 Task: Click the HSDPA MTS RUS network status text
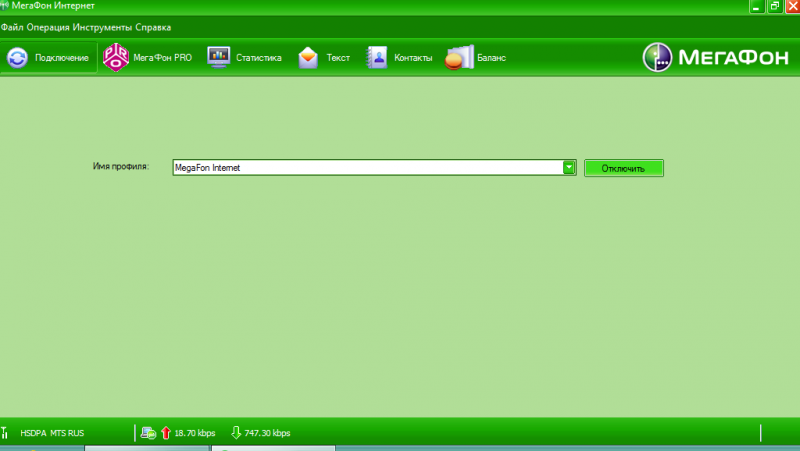(x=52, y=433)
